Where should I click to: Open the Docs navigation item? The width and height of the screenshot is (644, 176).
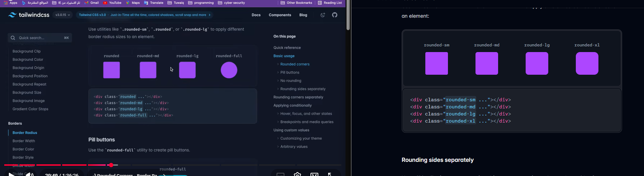coord(256,15)
